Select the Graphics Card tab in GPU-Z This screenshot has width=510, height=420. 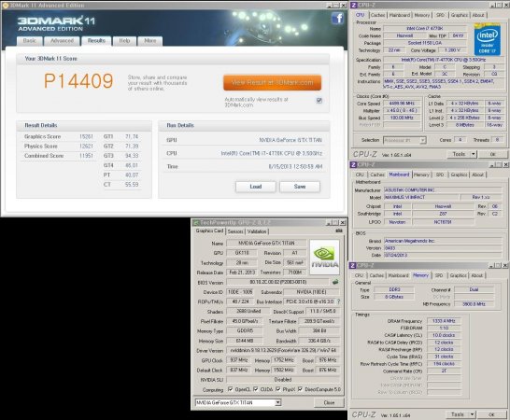209,231
